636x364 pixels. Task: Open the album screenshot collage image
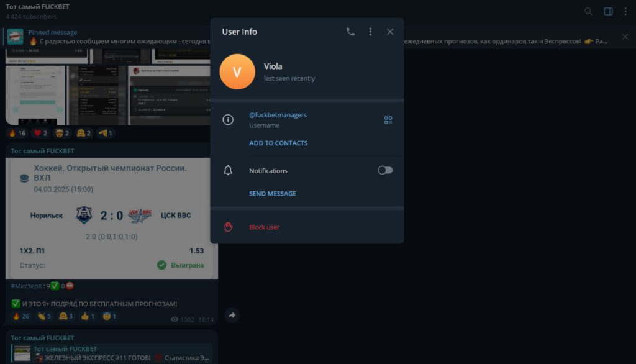[107, 87]
